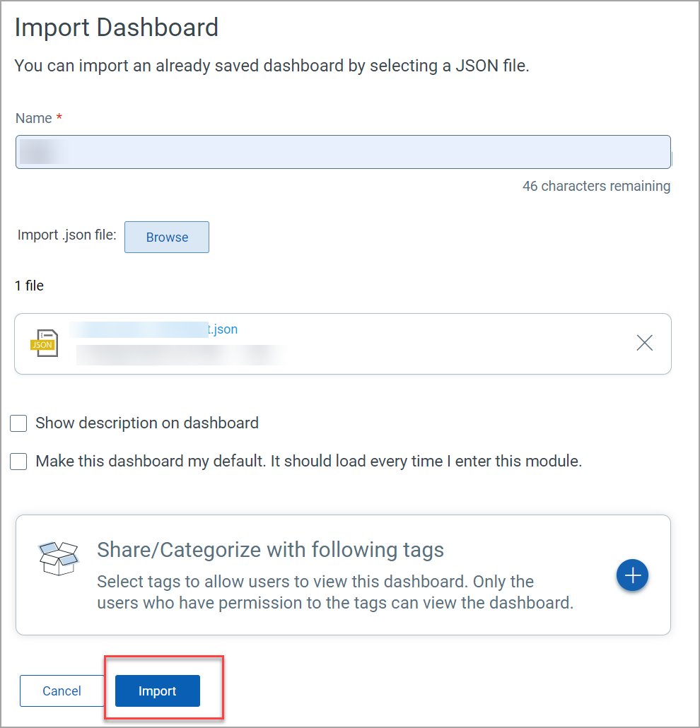Screen dimensions: 700x728
Task: Click inside the Name input field
Action: 343,151
